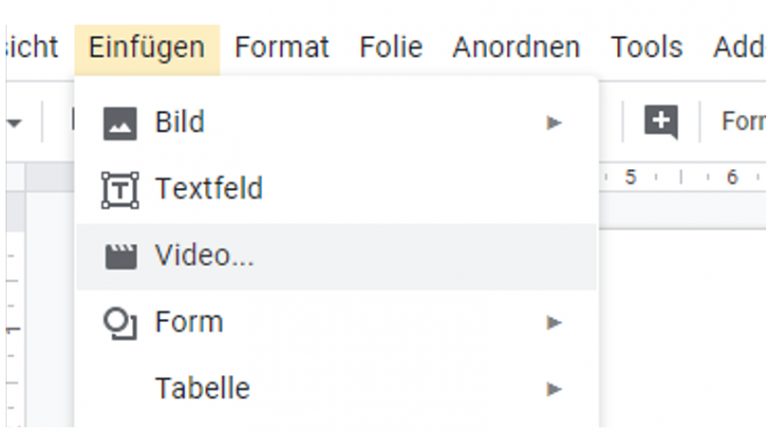Open the toolbar dropdown arrow at far left

click(15, 124)
